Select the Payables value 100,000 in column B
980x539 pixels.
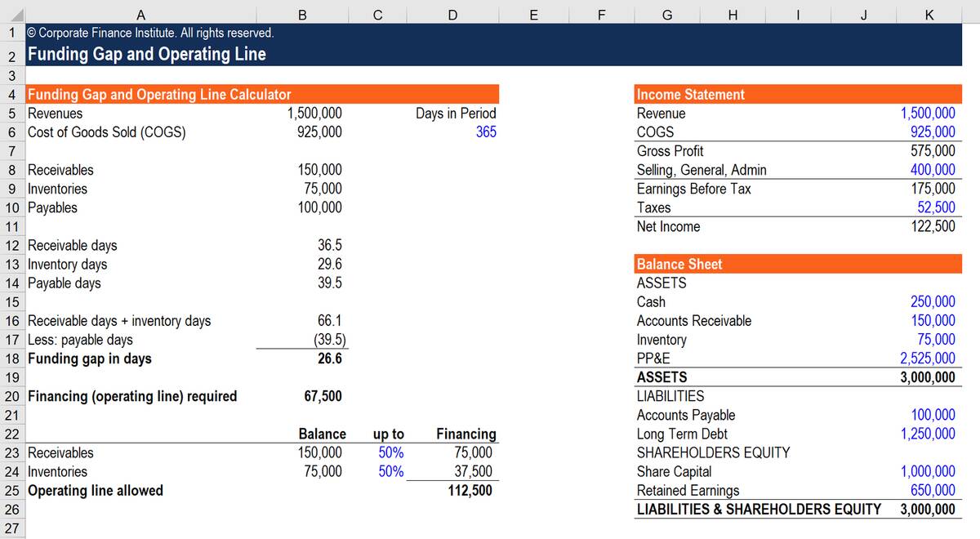[x=320, y=207]
